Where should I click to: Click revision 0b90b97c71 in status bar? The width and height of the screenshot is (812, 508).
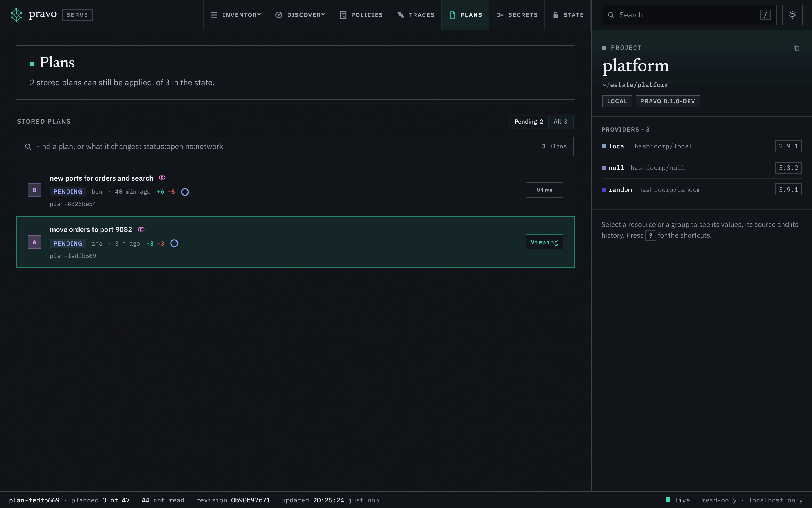coord(233,500)
